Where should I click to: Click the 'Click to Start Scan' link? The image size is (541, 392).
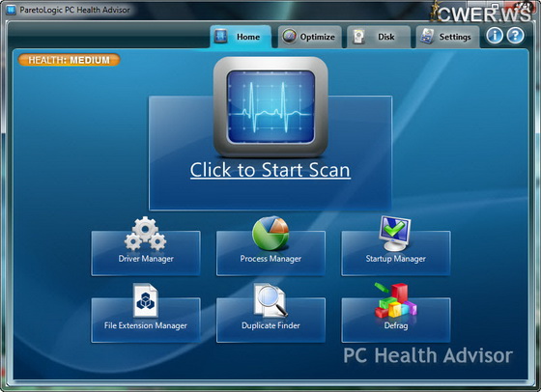click(270, 170)
